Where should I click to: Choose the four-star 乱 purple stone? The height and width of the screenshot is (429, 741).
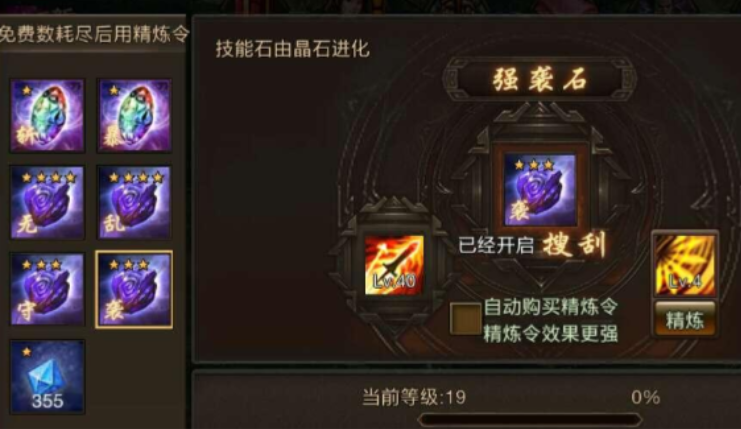tap(134, 203)
